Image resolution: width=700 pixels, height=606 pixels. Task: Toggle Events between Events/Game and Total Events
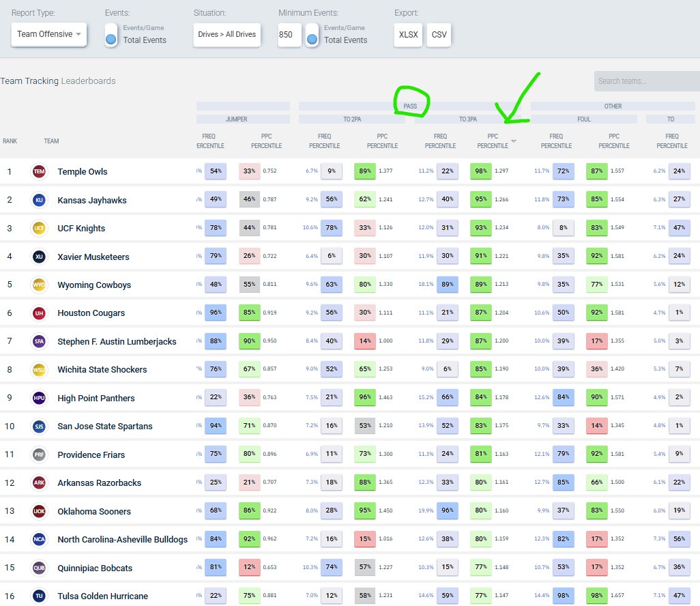click(111, 35)
